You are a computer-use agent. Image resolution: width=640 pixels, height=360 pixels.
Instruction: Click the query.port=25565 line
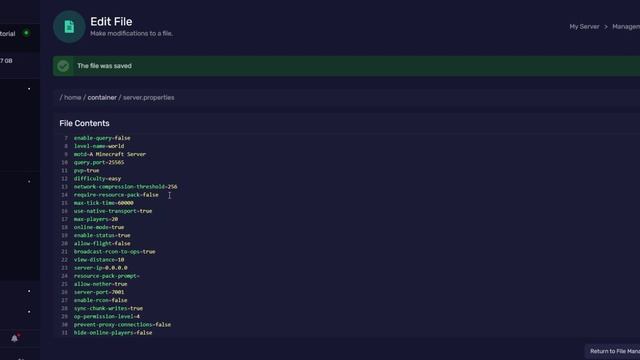tap(99, 162)
